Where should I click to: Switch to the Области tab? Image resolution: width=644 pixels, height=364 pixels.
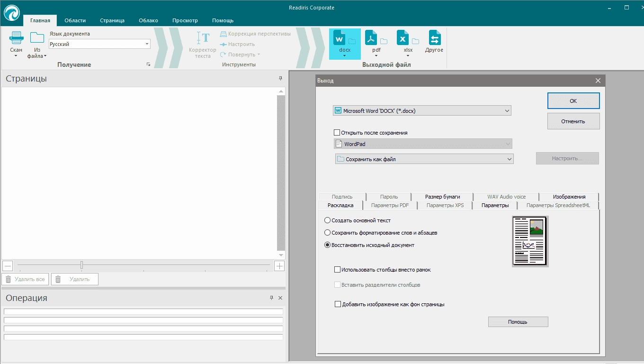click(x=75, y=20)
